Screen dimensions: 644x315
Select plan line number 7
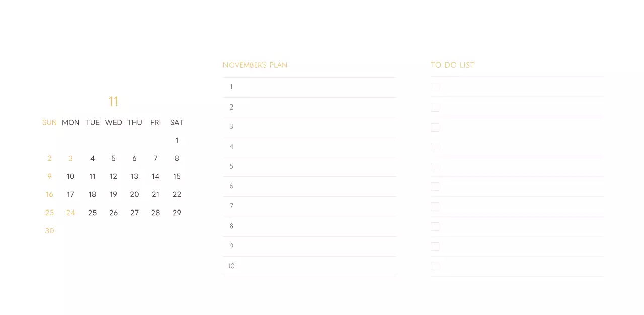click(x=309, y=206)
